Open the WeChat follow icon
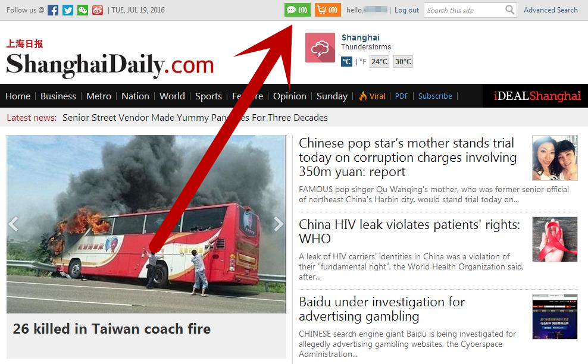 tap(83, 10)
